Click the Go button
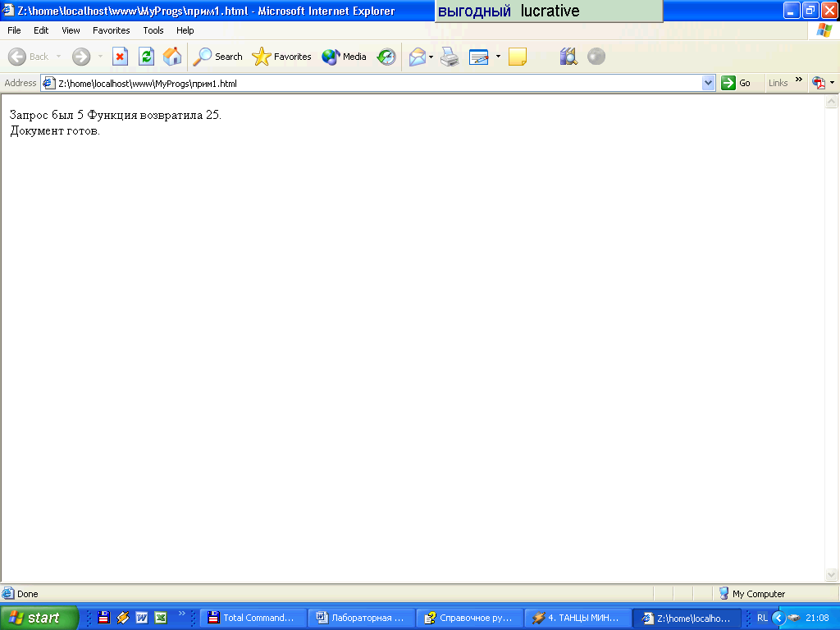Image resolution: width=840 pixels, height=630 pixels. 736,83
